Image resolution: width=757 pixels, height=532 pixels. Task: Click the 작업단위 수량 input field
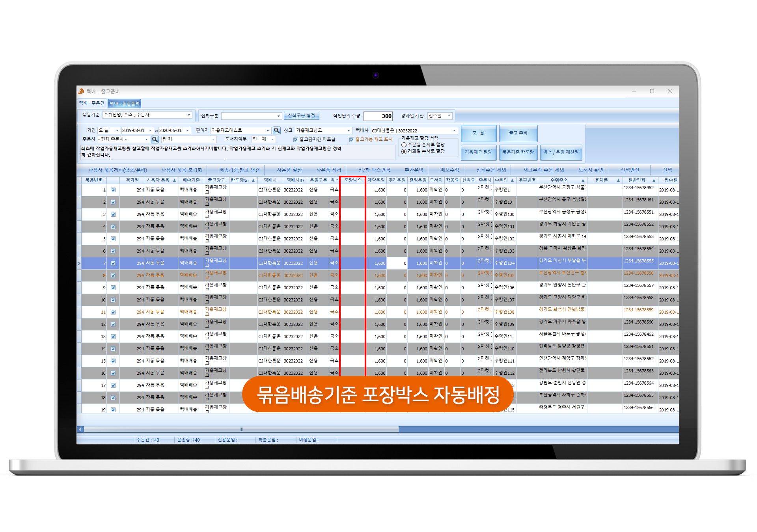[378, 116]
